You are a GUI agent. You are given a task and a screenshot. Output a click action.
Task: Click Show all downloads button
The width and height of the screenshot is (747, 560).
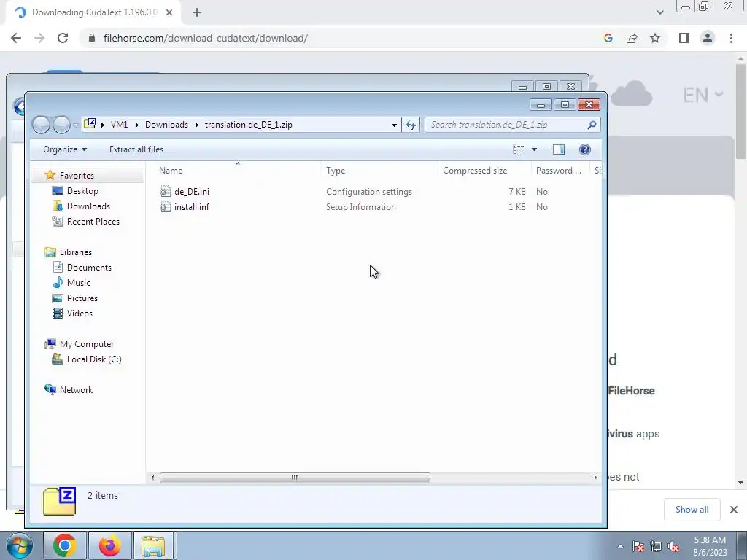tap(692, 510)
